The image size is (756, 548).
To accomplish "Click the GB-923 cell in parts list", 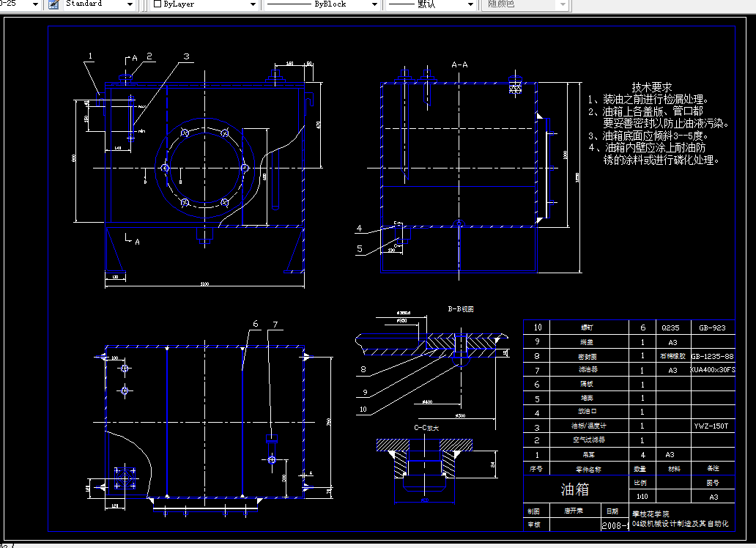I will [712, 327].
